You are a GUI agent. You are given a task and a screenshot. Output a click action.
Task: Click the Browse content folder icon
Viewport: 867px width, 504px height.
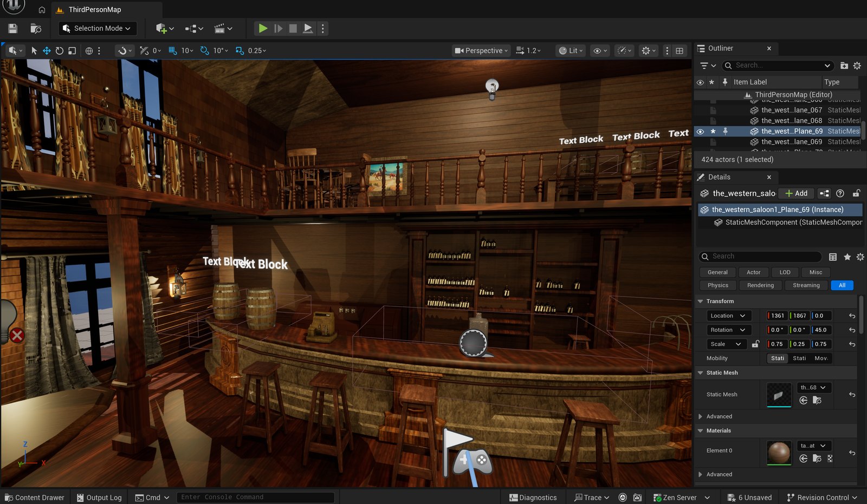click(36, 28)
